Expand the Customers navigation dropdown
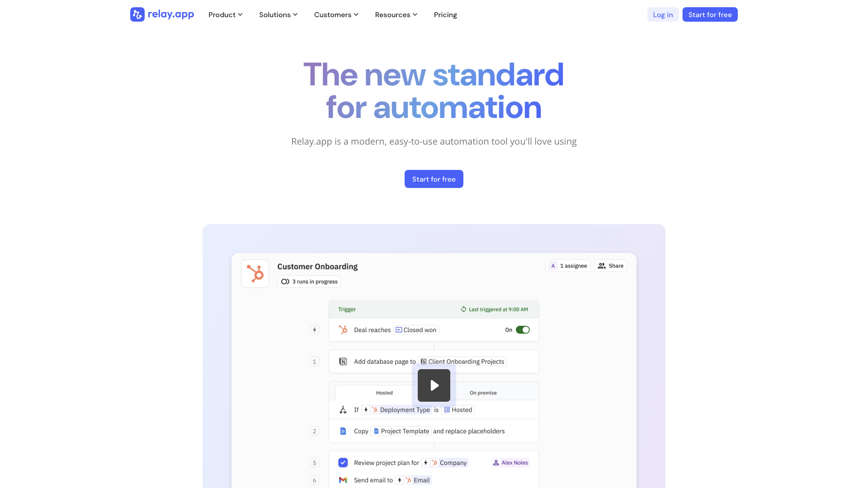 336,14
